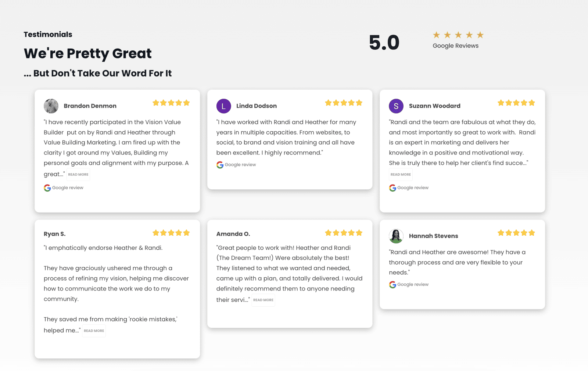Image resolution: width=588 pixels, height=371 pixels.
Task: Click Brandon Denmon's profile photo
Action: tap(51, 106)
